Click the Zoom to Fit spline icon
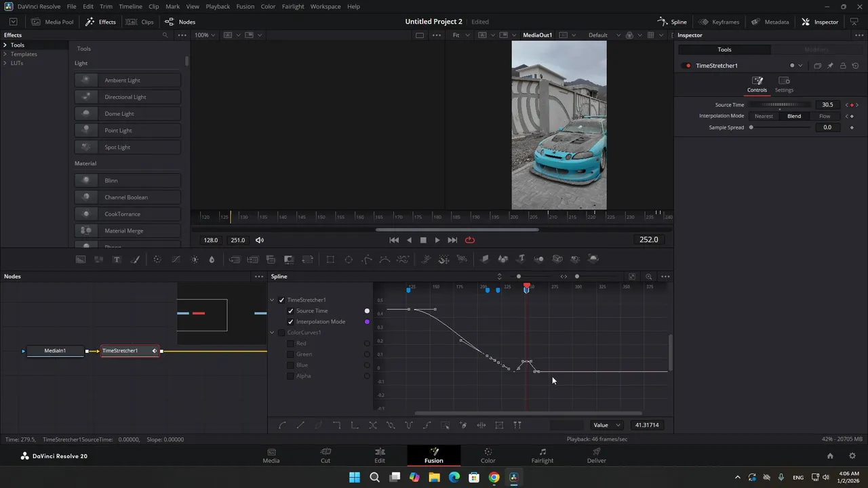The width and height of the screenshot is (868, 488). click(x=632, y=277)
